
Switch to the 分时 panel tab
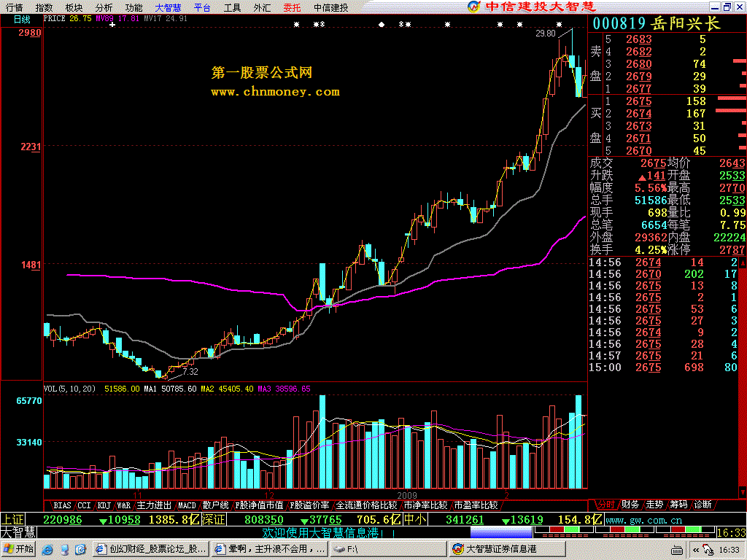[606, 505]
